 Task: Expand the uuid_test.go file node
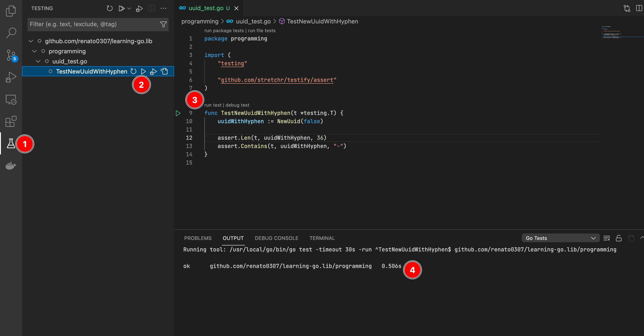pos(39,61)
